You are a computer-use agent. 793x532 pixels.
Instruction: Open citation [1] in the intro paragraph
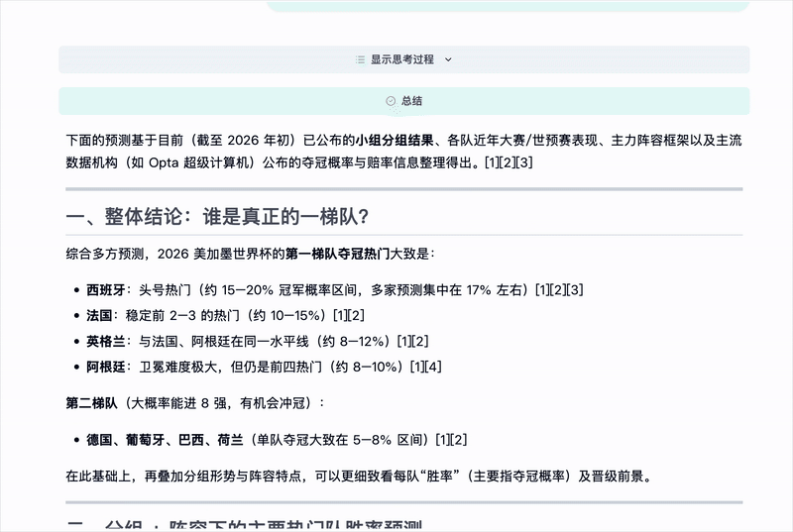coord(493,162)
